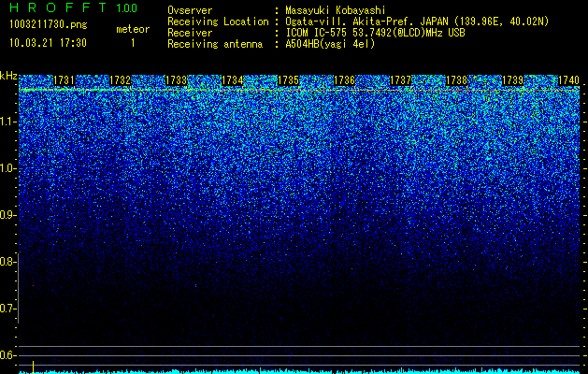This screenshot has height=374, width=588.
Task: Click the red dot in the spectrogram
Action: pyautogui.click(x=33, y=286)
